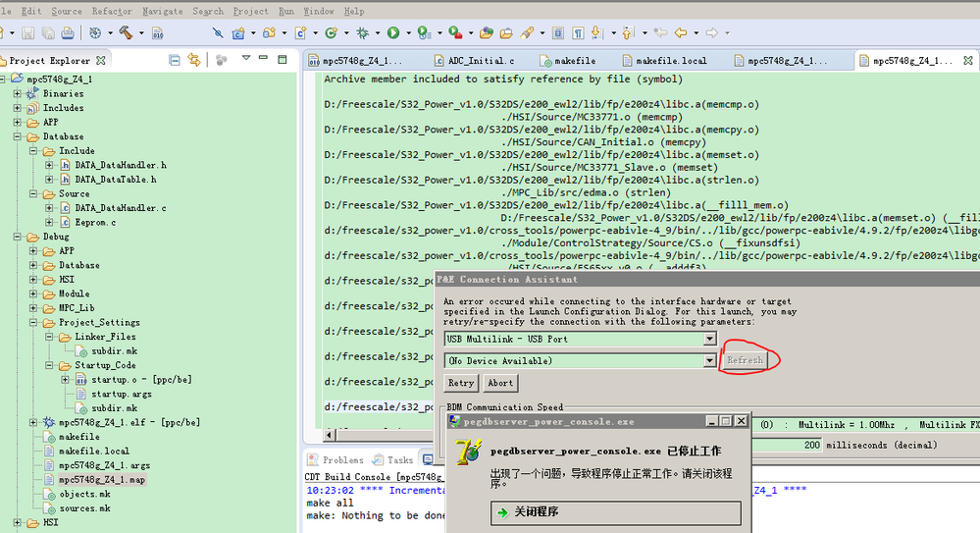Toggle Block Selection Mode icon
Screen dimensions: 980x533
tap(558, 33)
